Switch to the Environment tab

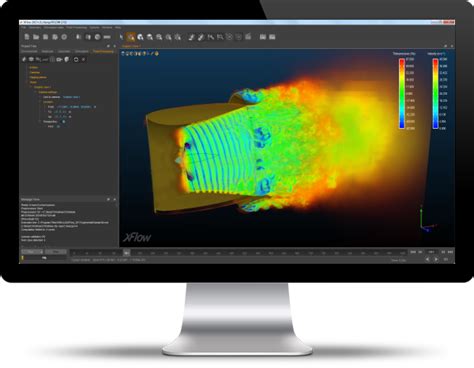coord(29,51)
